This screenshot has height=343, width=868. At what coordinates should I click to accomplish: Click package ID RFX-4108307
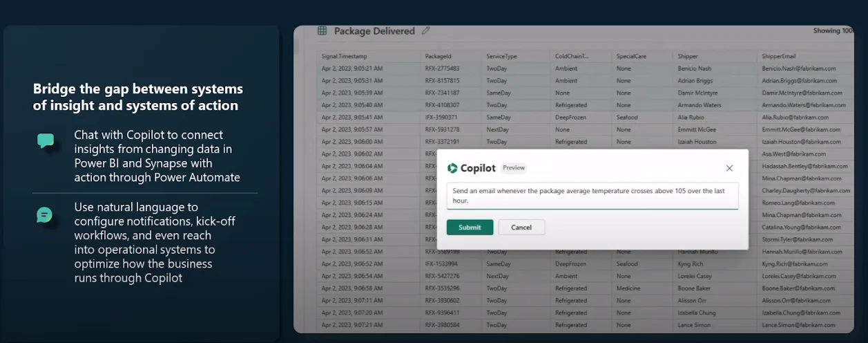(x=442, y=105)
